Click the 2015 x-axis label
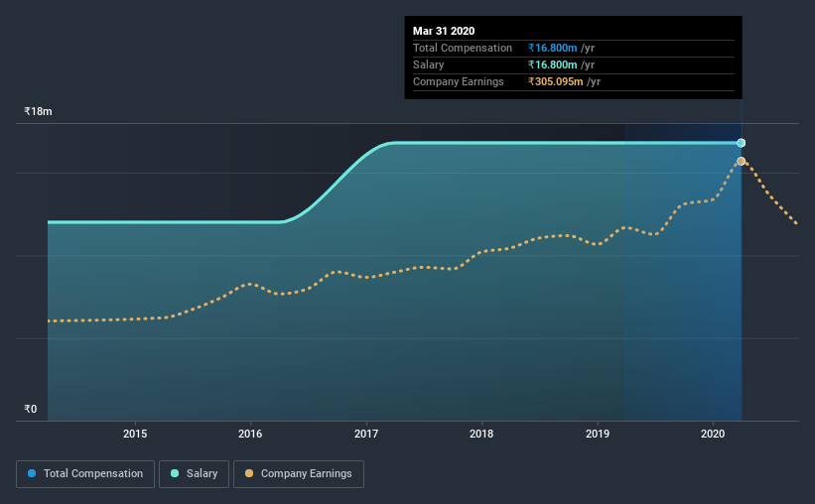The width and height of the screenshot is (815, 504). click(135, 434)
